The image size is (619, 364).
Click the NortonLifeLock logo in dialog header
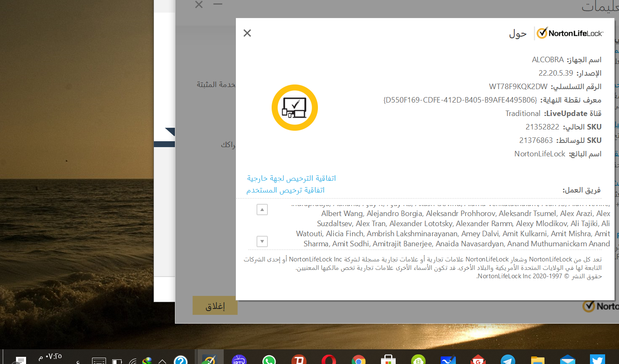[x=570, y=33]
